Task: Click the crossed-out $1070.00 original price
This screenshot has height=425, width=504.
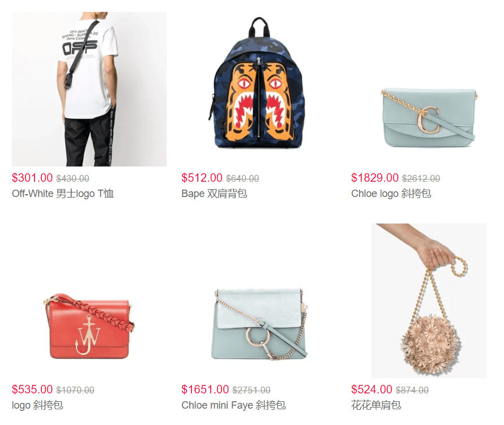Action: [x=75, y=390]
